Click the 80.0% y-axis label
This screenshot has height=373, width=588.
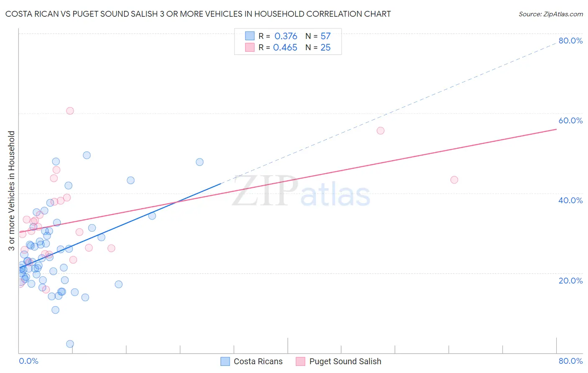(x=570, y=41)
